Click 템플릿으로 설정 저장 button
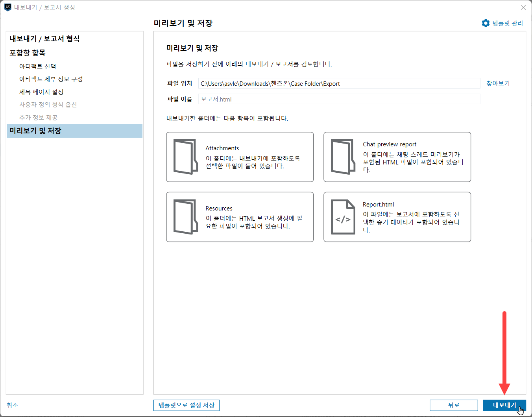Image resolution: width=532 pixels, height=417 pixels. 187,405
